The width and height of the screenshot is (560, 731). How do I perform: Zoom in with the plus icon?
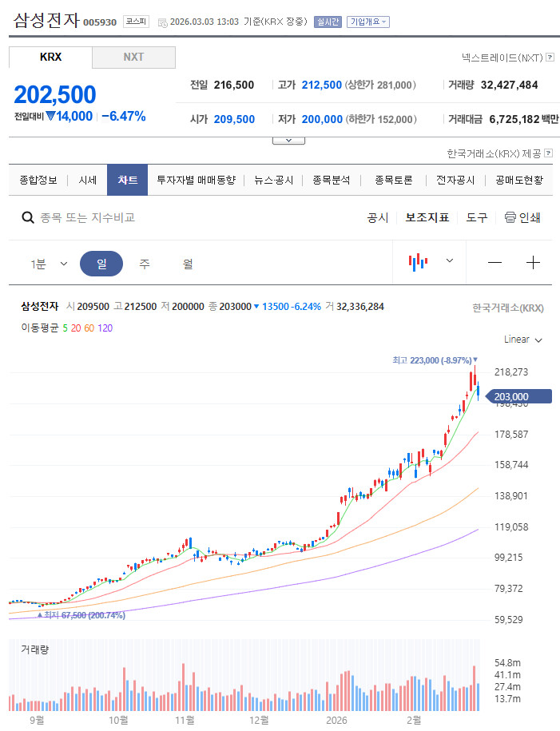tap(533, 263)
